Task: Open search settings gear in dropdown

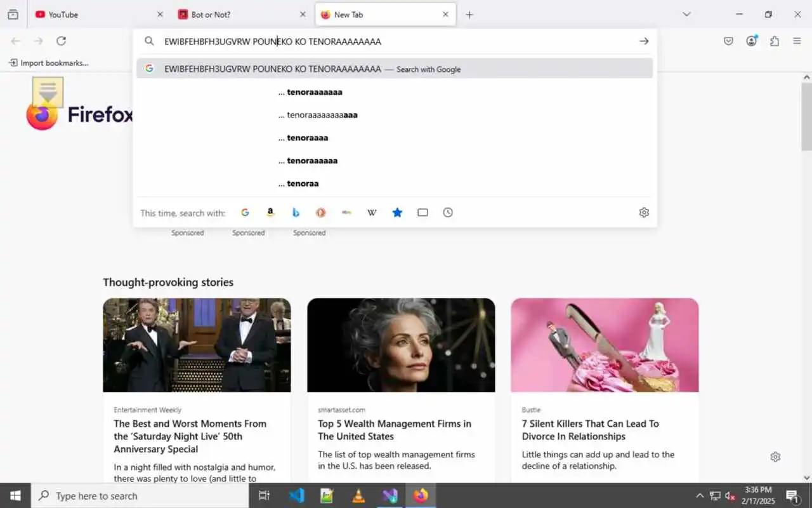Action: 644,213
